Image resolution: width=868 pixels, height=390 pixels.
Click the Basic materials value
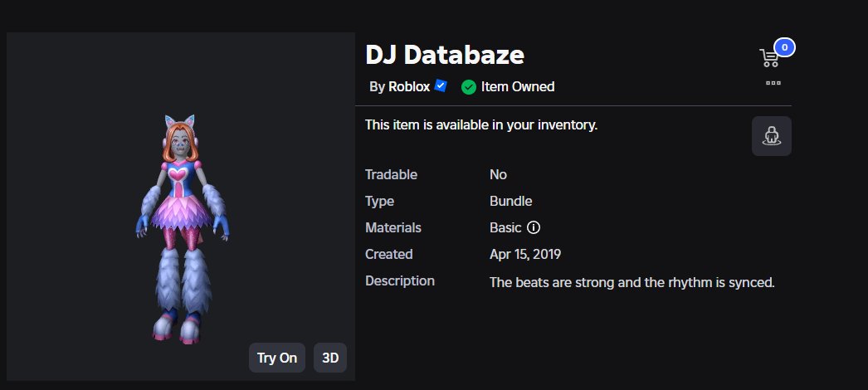coord(505,227)
